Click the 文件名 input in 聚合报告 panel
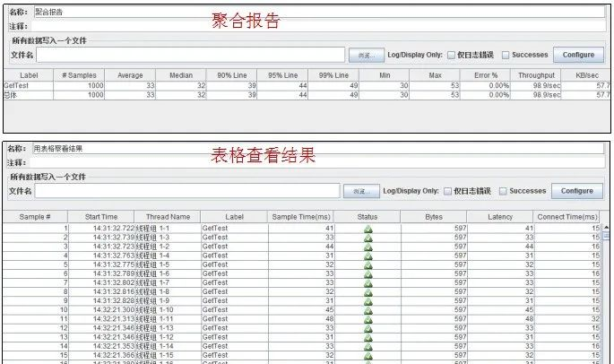Viewport: 614px width, 364px height. (x=191, y=55)
